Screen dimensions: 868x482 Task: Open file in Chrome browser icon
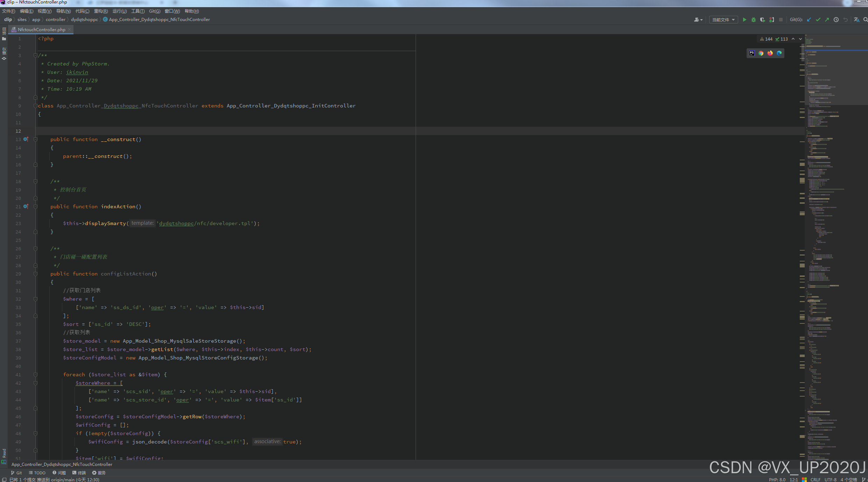[761, 53]
